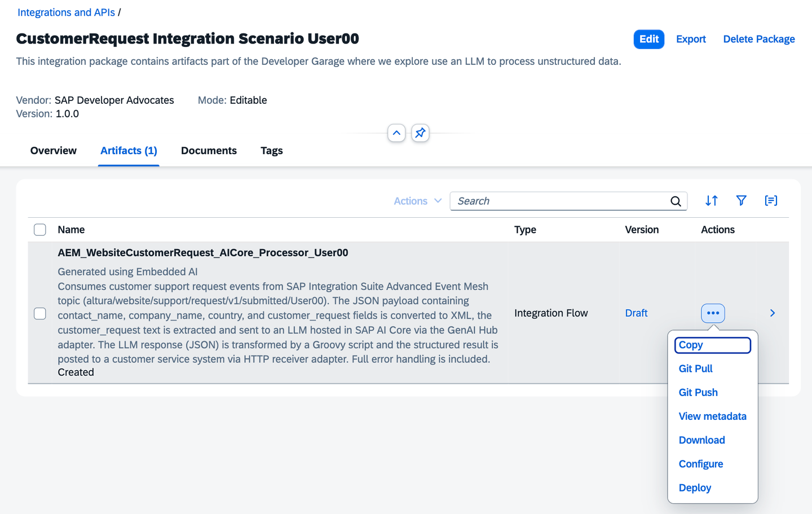Viewport: 812px width, 514px height.
Task: Click the package title CustomerRequest Integration Scenario User00
Action: tap(188, 39)
